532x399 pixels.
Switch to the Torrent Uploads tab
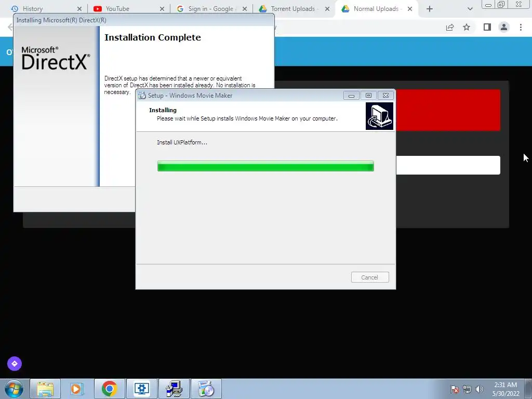(x=294, y=9)
